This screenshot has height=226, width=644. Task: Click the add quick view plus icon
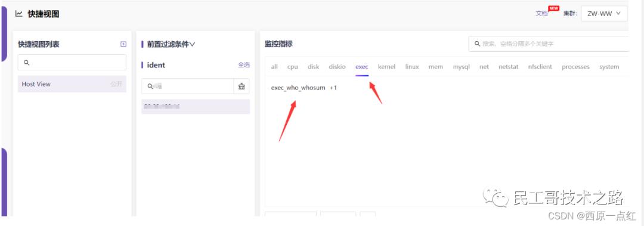(x=123, y=44)
